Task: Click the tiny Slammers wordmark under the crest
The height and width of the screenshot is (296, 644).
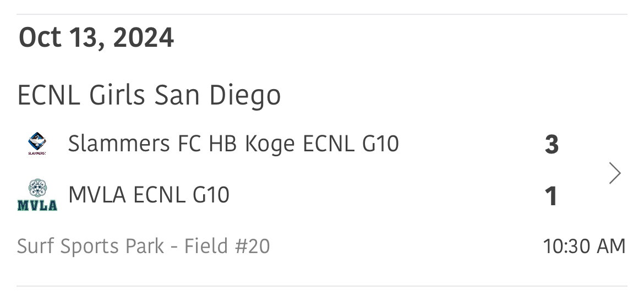Action: [37, 154]
